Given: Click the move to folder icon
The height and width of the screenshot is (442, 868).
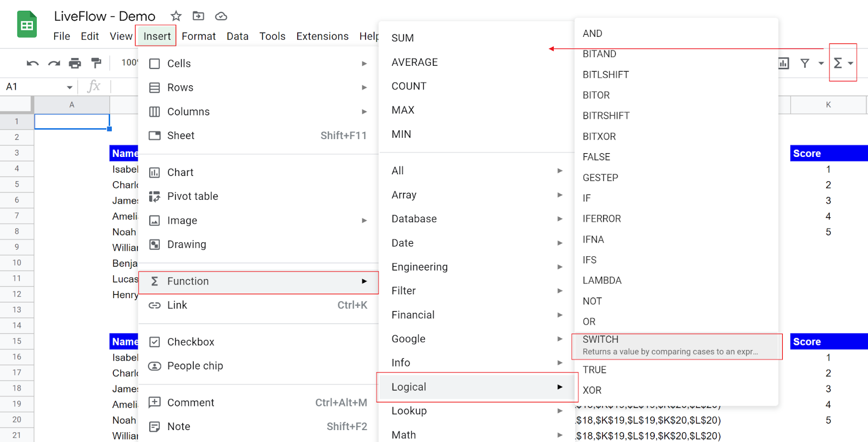Looking at the screenshot, I should click(x=199, y=16).
